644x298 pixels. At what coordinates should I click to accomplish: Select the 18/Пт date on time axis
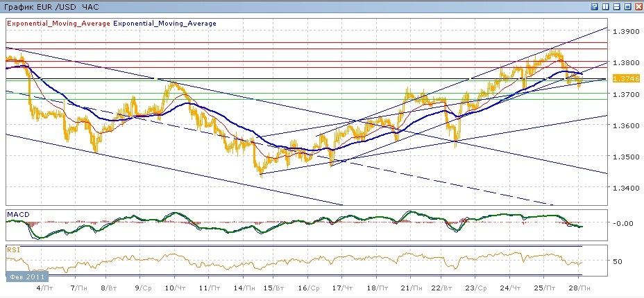pyautogui.click(x=378, y=288)
